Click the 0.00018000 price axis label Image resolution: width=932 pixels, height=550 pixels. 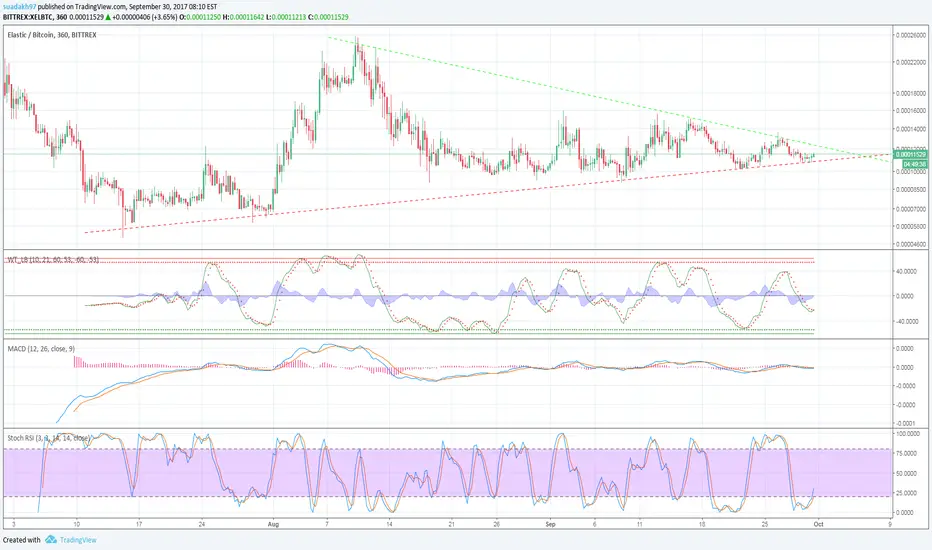911,93
